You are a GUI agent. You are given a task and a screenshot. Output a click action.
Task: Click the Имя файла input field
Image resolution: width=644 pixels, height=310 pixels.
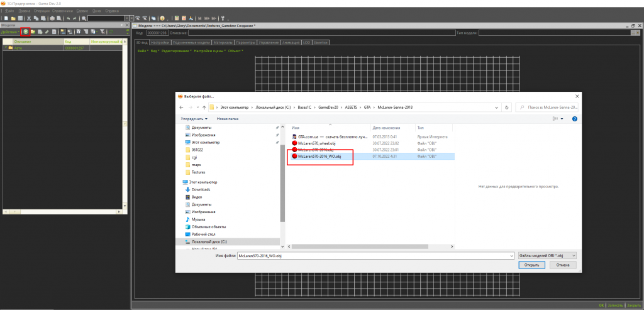371,256
